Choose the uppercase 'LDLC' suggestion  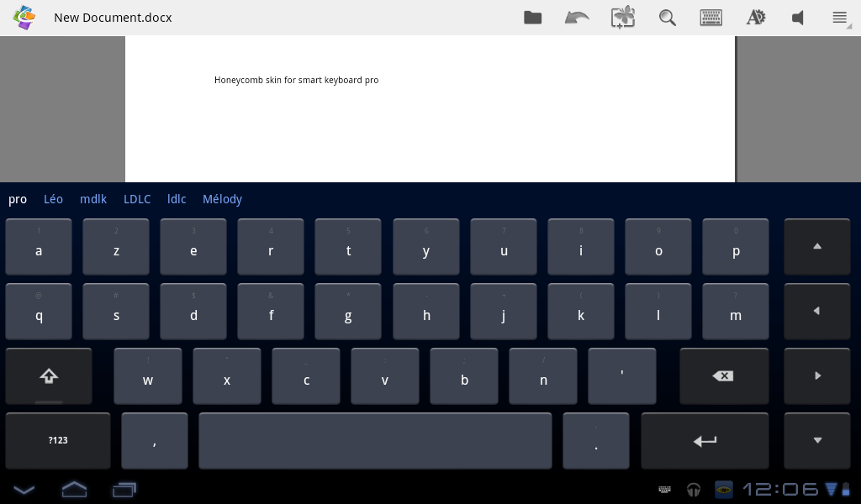click(137, 200)
